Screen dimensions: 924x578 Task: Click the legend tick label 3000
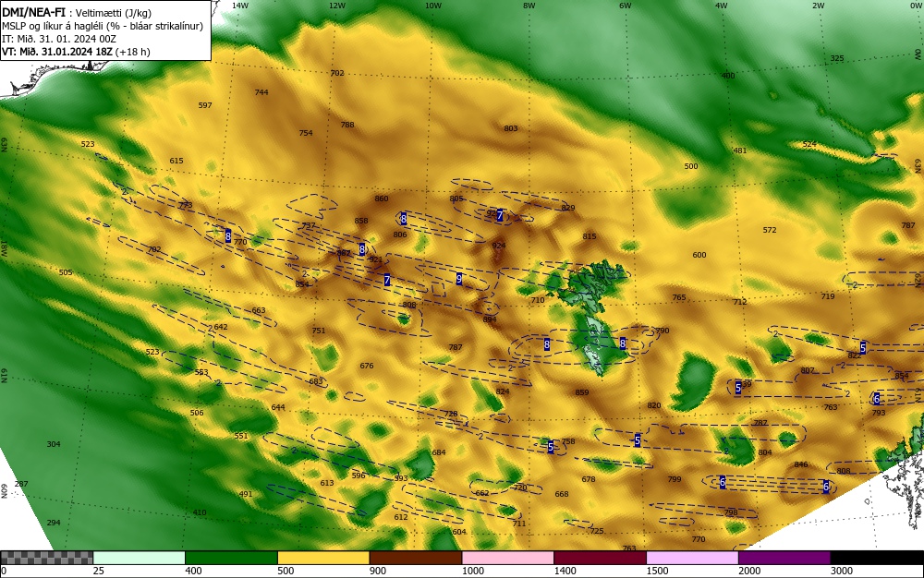click(x=842, y=571)
